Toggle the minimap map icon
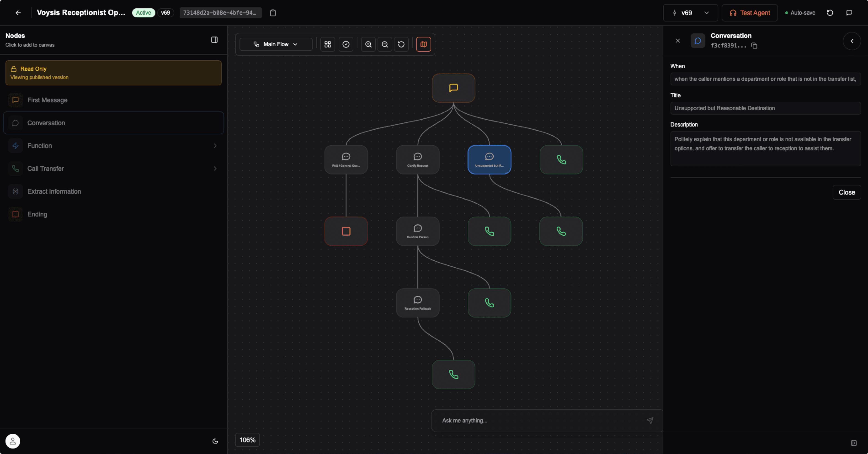 click(423, 44)
